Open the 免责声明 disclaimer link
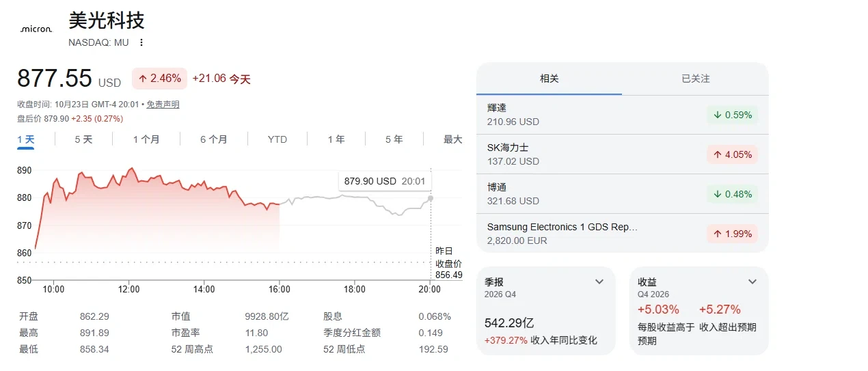Image resolution: width=868 pixels, height=371 pixels. click(163, 105)
